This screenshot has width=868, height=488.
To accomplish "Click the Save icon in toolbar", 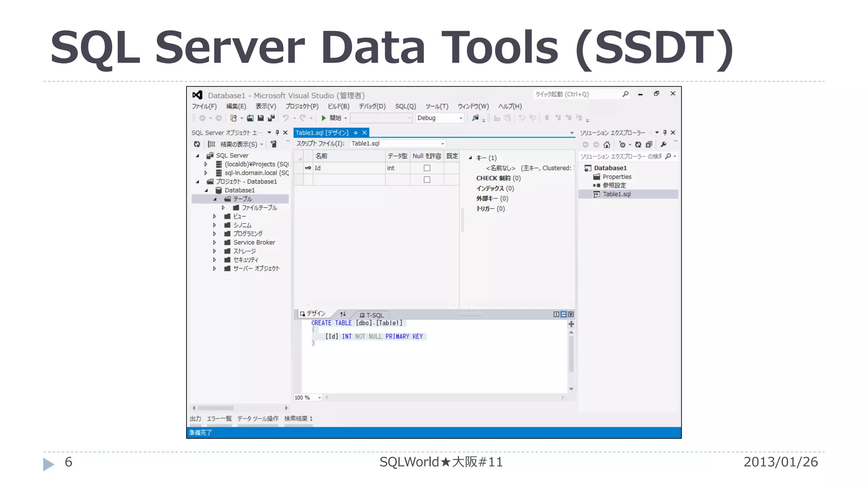I will (261, 118).
